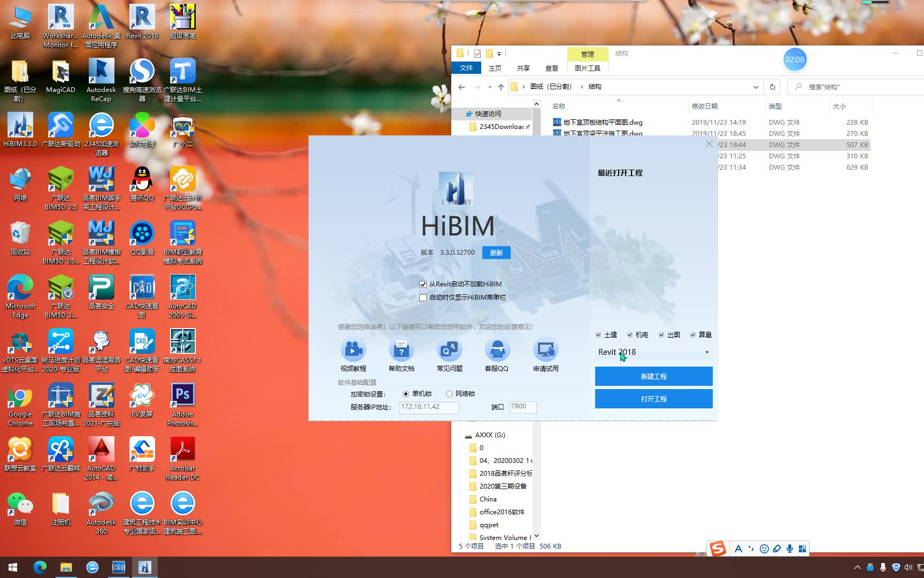Viewport: 924px width, 578px height.
Task: Toggle 从Revit启动不加载HiBIM checkbox
Action: [423, 284]
